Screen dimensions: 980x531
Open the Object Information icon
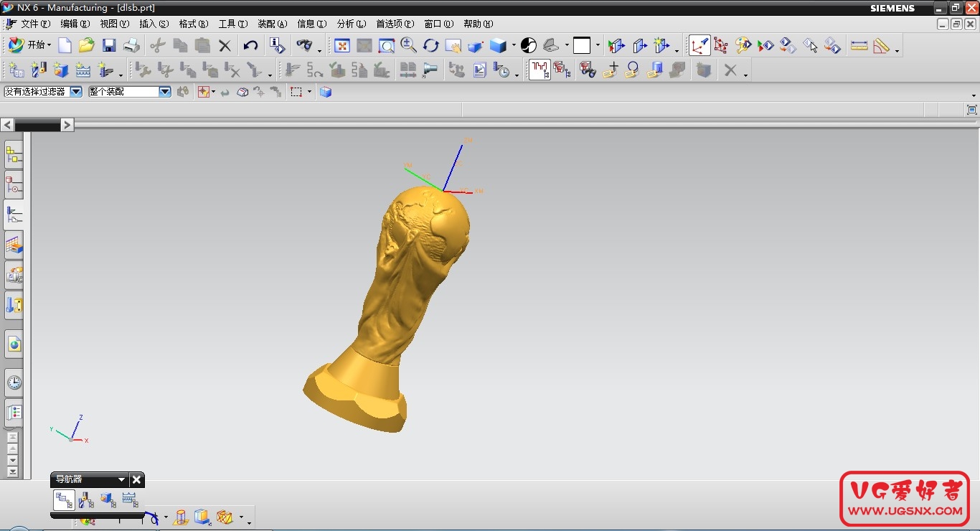point(277,45)
